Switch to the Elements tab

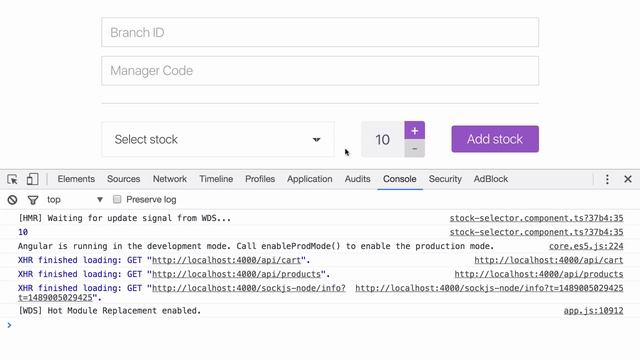[x=76, y=179]
